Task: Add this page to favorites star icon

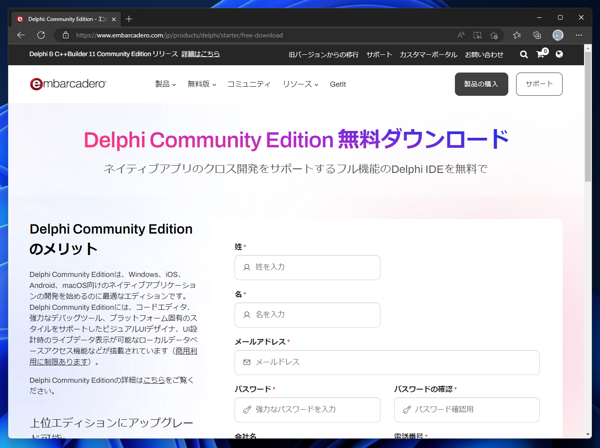Action: (x=494, y=35)
